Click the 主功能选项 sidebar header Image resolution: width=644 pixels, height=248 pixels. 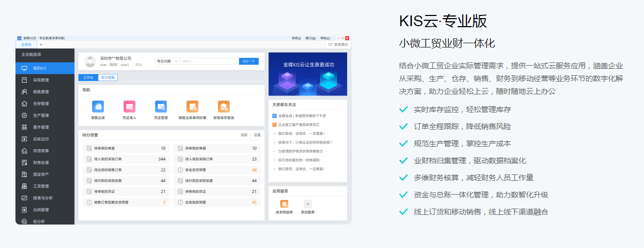pyautogui.click(x=31, y=54)
